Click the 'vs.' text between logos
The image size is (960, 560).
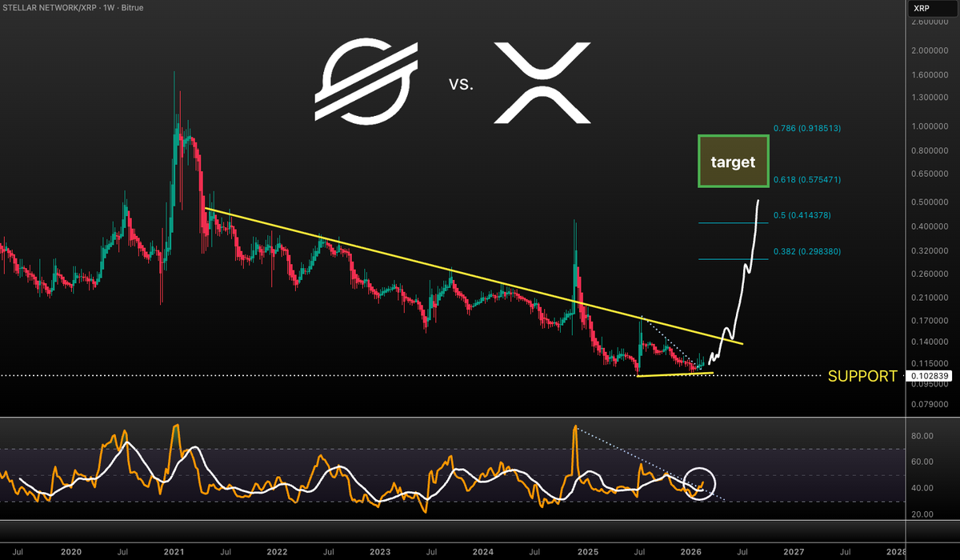tap(461, 84)
